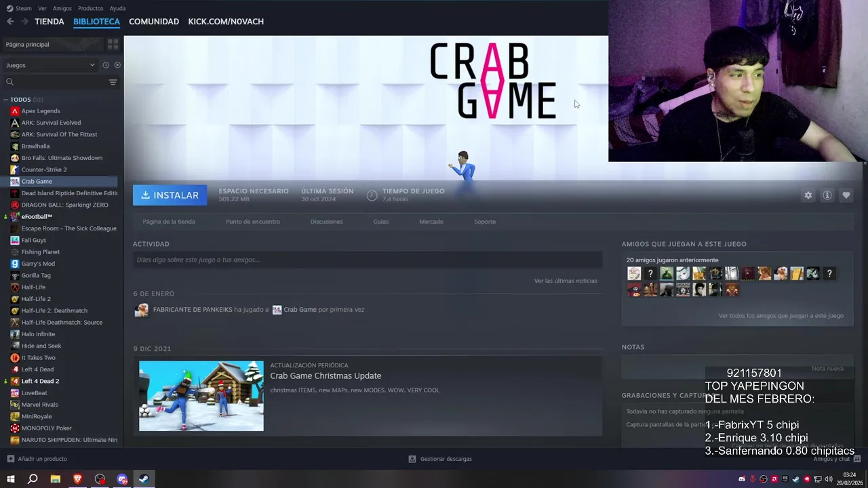Click Añadir un producto plus icon
Viewport: 868px width, 488px height.
(x=10, y=459)
